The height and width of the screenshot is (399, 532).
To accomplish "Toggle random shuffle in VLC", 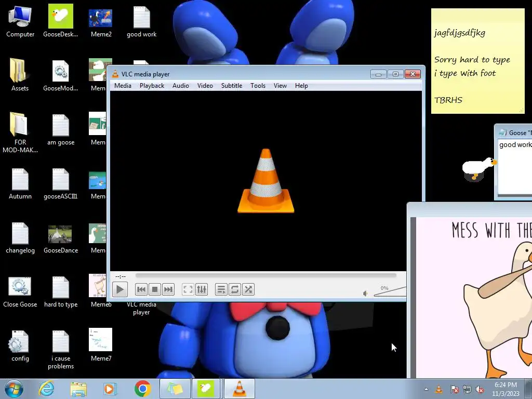I will coord(248,289).
